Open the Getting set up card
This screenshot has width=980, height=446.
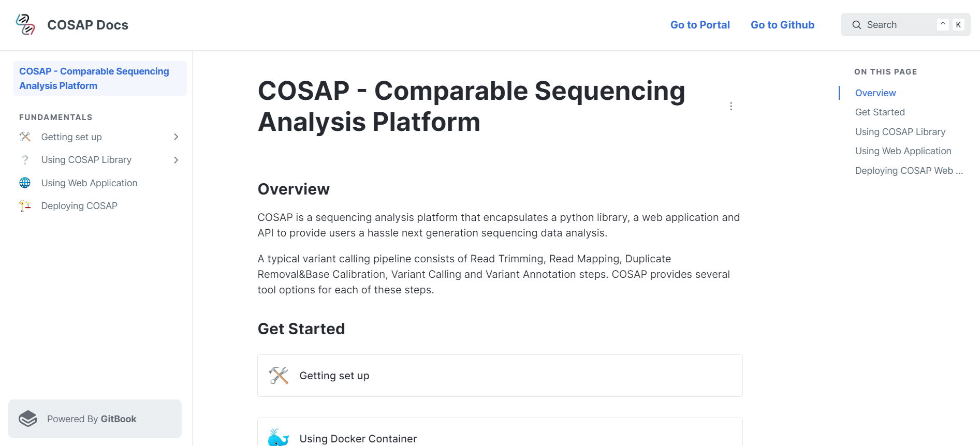500,376
